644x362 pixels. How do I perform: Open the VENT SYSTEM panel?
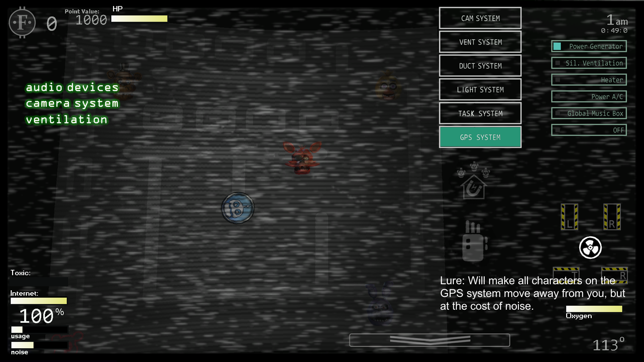480,42
